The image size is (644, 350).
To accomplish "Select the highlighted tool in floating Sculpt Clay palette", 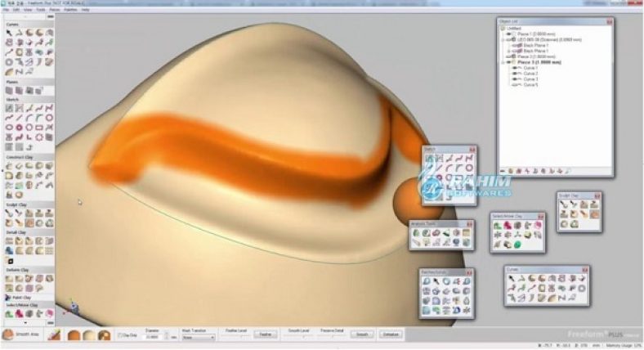I will coord(594,214).
